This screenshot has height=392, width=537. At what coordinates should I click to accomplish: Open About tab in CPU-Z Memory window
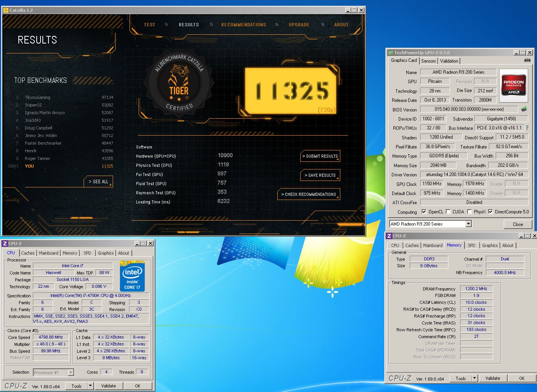click(508, 245)
